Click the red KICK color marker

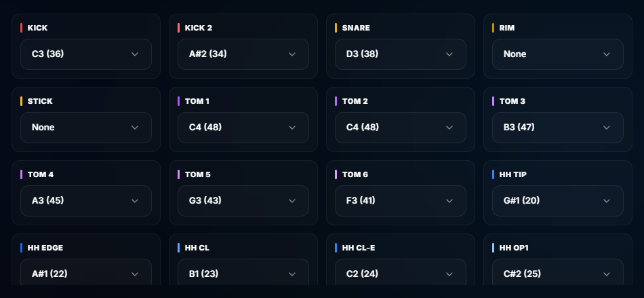coord(22,28)
